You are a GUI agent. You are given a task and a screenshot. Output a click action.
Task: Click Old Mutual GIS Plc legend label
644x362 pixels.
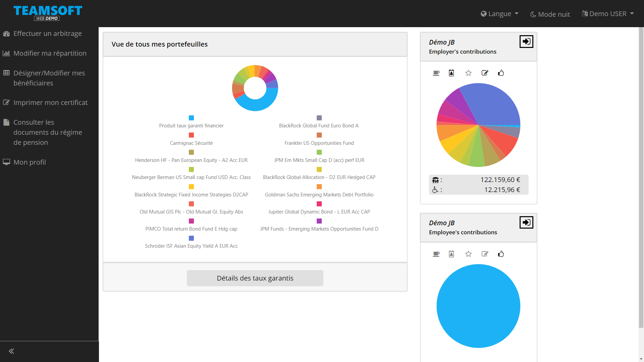191,212
